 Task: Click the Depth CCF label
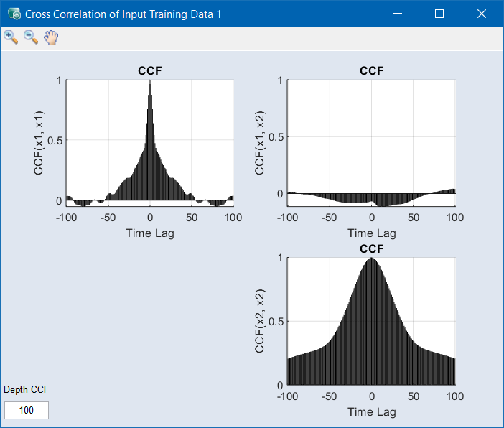coord(27,390)
